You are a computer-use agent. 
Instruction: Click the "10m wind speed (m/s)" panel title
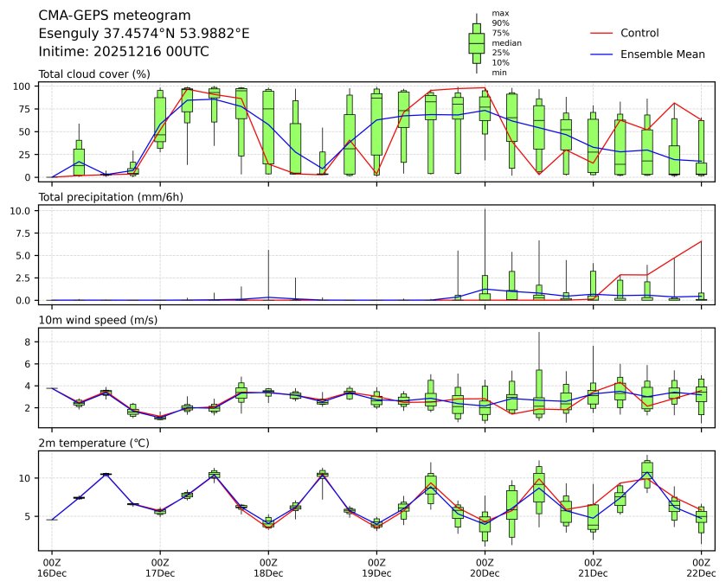point(93,321)
